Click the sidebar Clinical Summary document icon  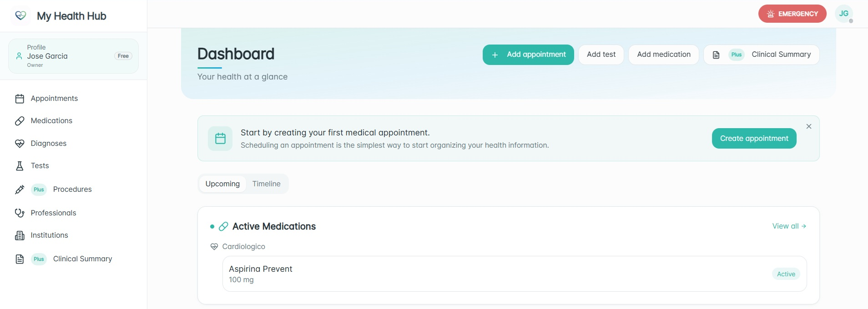[x=20, y=259]
